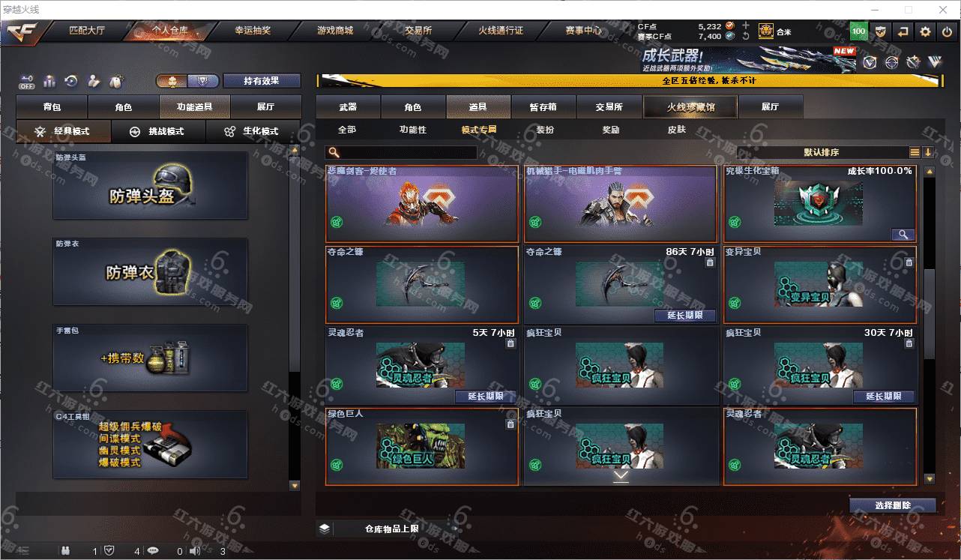
Task: Click the return arrow icon in top bar
Action: (x=903, y=31)
